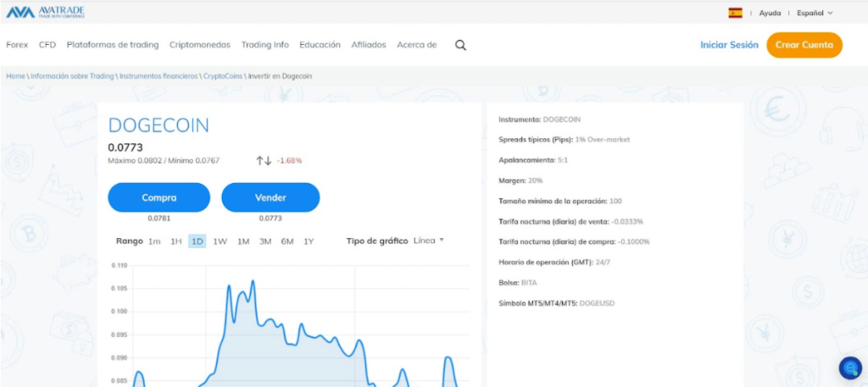Open the Acerca de menu
The width and height of the screenshot is (868, 387).
click(x=417, y=45)
